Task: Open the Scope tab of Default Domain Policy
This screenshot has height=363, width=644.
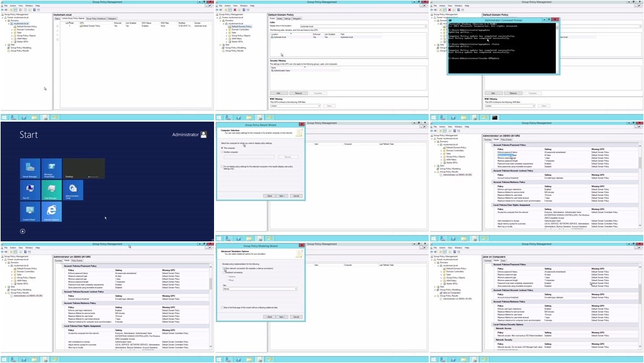Action: click(x=272, y=18)
